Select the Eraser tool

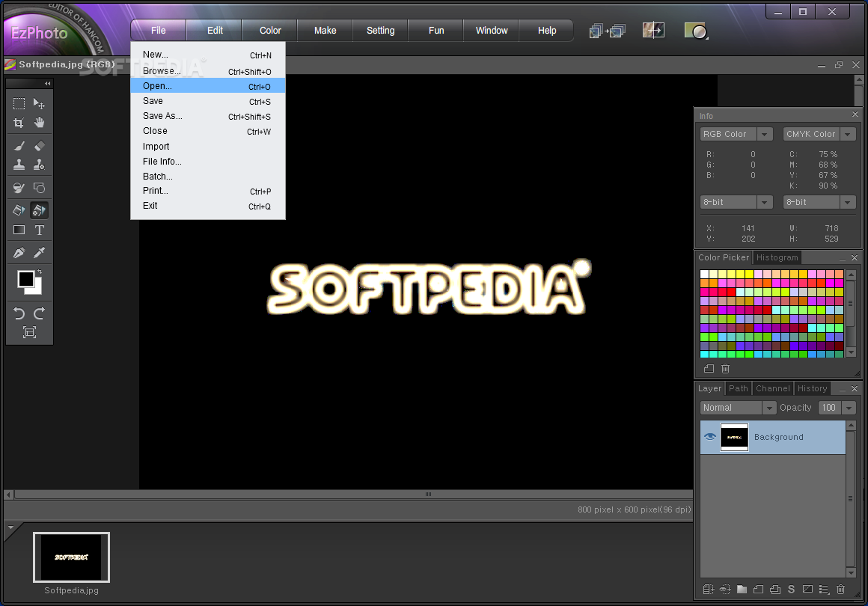(40, 146)
